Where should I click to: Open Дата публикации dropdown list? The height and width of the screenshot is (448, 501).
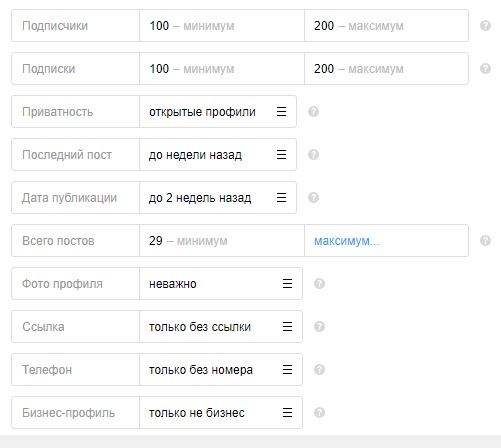pyautogui.click(x=218, y=198)
